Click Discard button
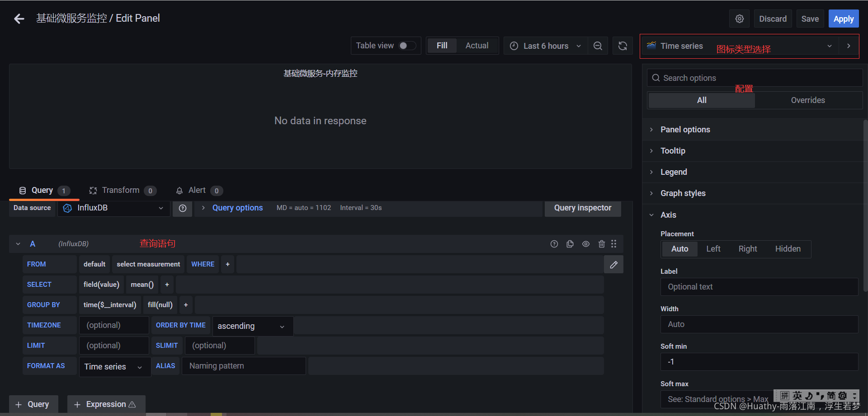 coord(773,19)
